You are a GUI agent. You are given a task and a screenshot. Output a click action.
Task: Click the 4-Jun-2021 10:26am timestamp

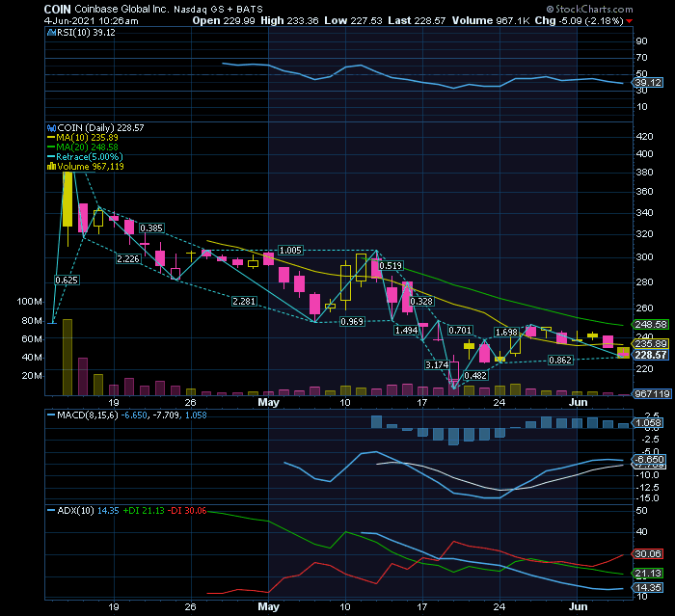92,20
